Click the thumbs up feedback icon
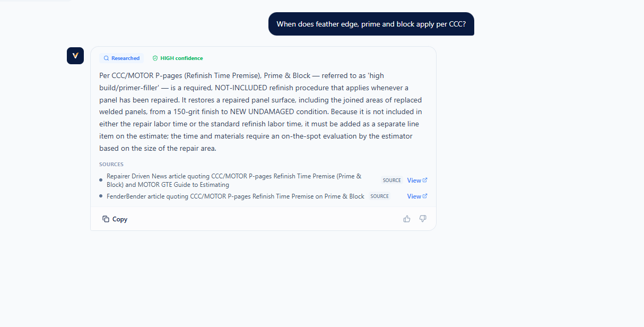 [x=407, y=219]
